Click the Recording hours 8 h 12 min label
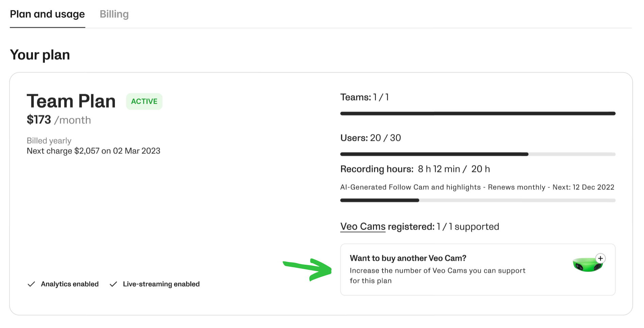Viewport: 644px width, 328px height. (415, 169)
